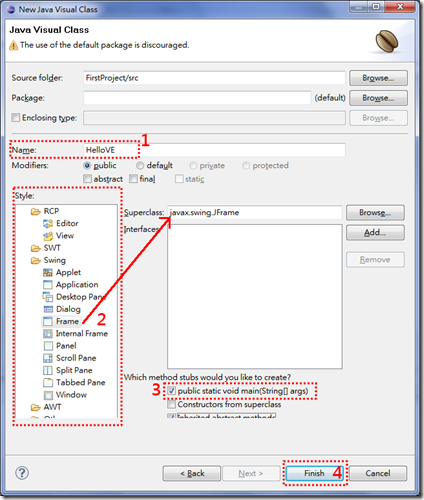Open help via question mark icon

coord(22,473)
